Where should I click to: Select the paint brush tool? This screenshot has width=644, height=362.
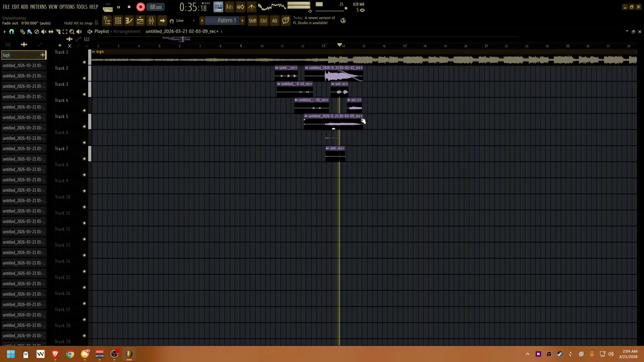pyautogui.click(x=29, y=31)
